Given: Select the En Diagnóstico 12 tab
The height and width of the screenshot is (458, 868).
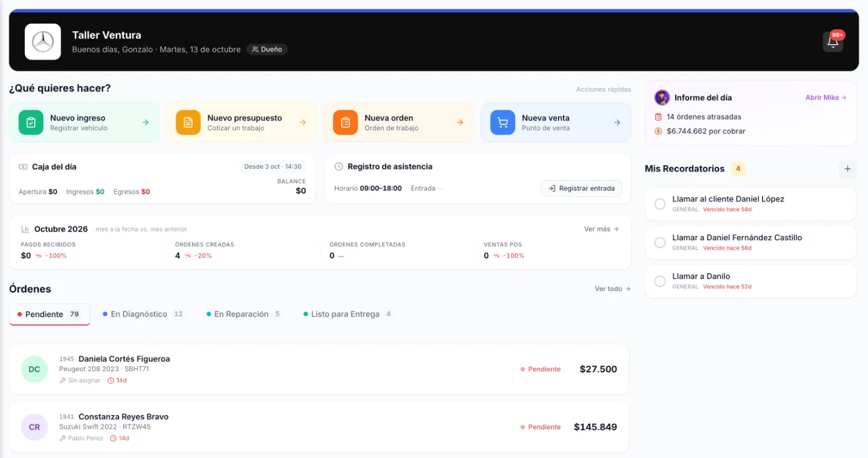Looking at the screenshot, I should [143, 314].
